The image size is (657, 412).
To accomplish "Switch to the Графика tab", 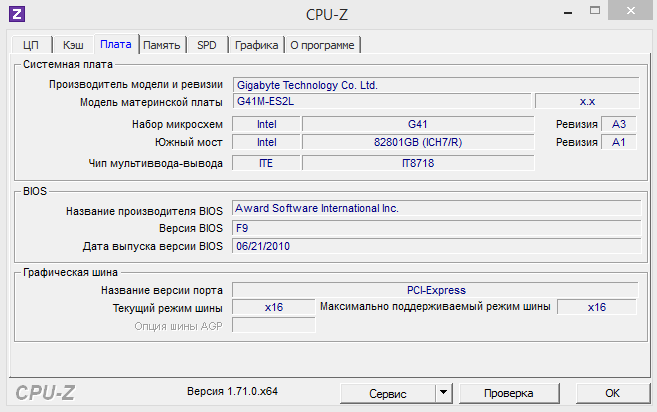I will [x=257, y=45].
